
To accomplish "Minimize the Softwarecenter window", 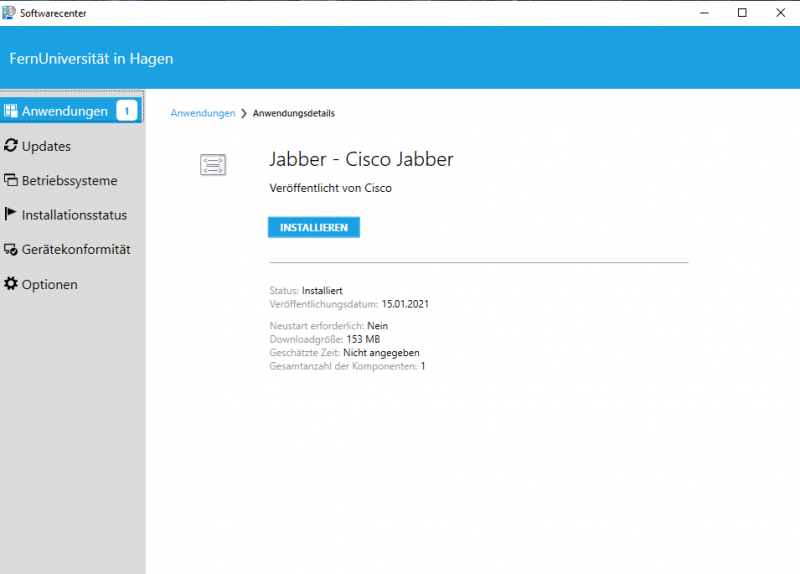I will (x=705, y=13).
